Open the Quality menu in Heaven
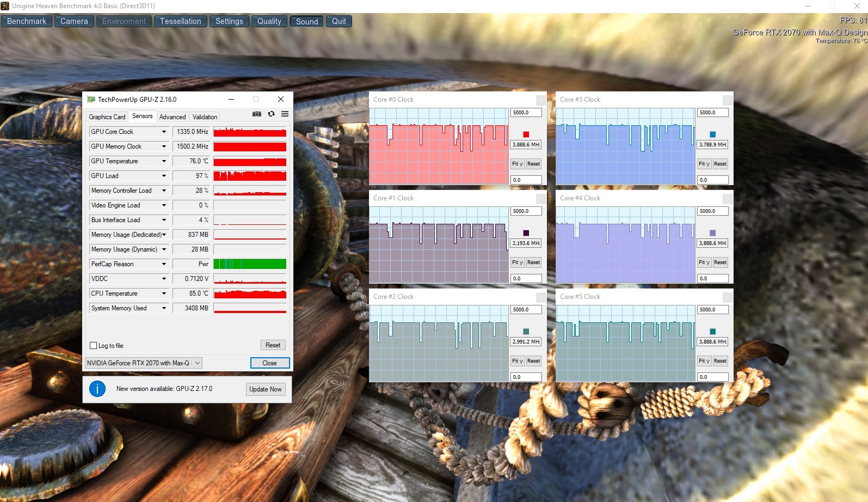The height and width of the screenshot is (502, 868). pyautogui.click(x=269, y=21)
